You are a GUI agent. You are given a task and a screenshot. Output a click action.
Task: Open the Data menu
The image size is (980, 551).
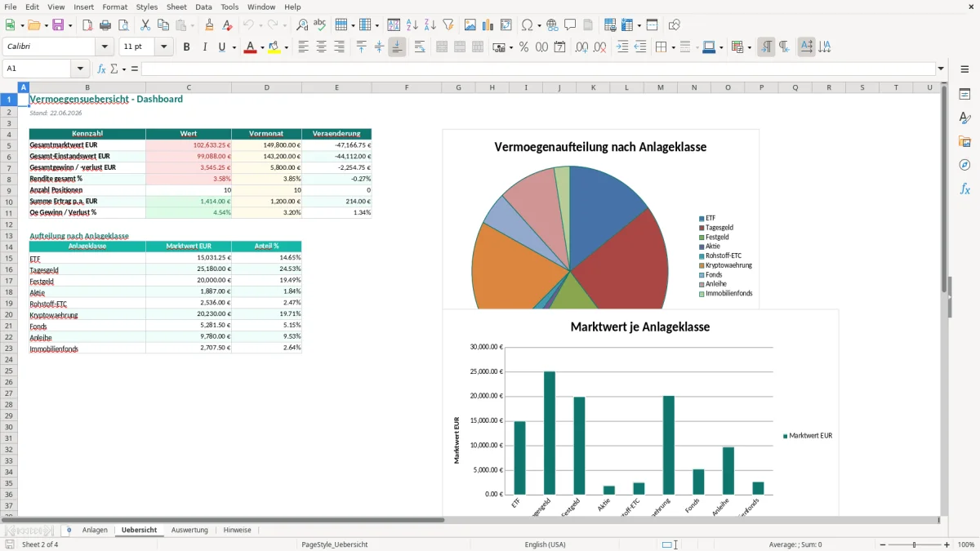(203, 7)
